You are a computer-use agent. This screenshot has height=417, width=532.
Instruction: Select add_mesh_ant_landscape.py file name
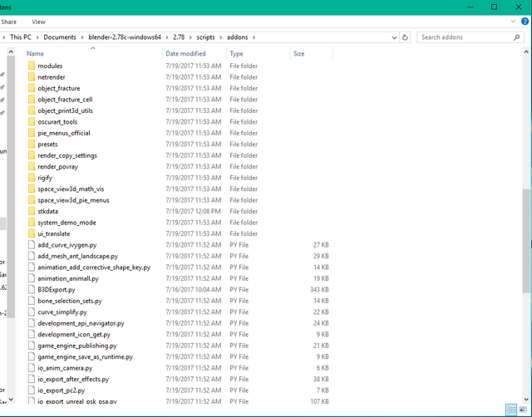point(77,256)
